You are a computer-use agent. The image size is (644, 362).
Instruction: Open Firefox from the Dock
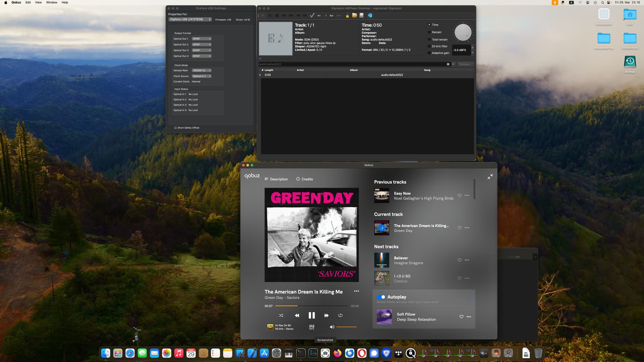(x=337, y=353)
